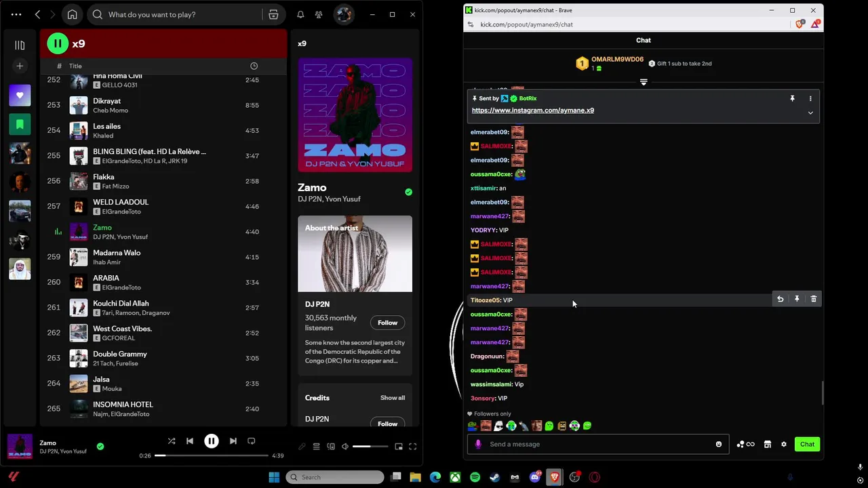Pause the x9 playlist with green header button
Image resolution: width=868 pixels, height=488 pixels.
coord(58,43)
